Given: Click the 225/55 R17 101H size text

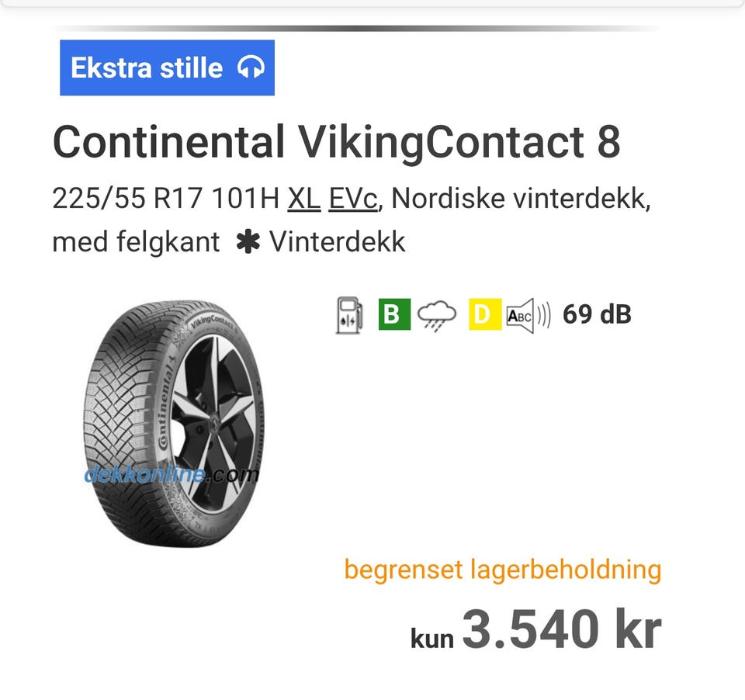Looking at the screenshot, I should pyautogui.click(x=165, y=199).
